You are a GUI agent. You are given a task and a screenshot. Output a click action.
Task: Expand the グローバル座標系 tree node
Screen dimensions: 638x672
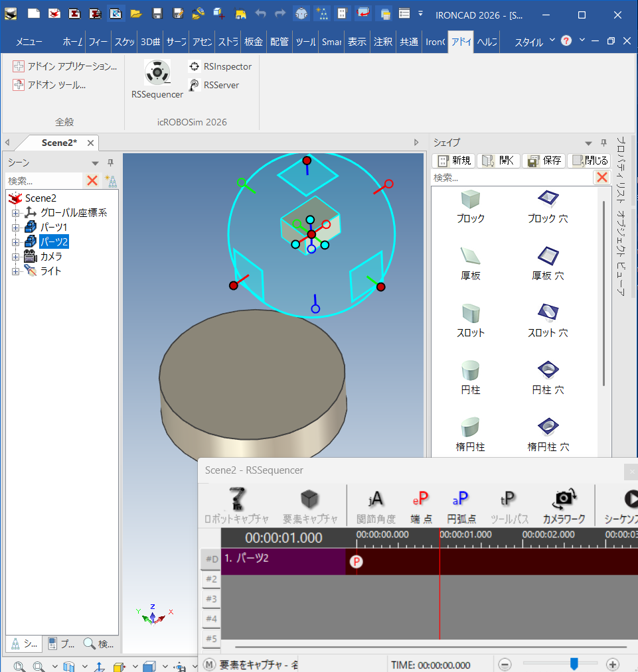[x=15, y=213]
